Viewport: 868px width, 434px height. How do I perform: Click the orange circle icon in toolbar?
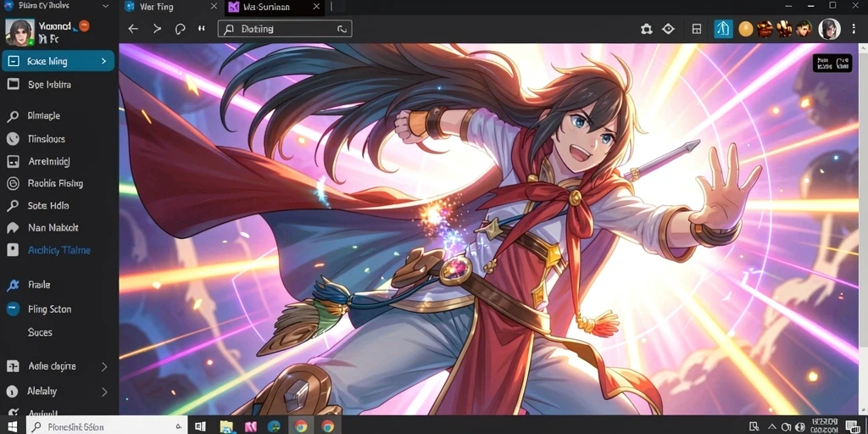coord(746,29)
